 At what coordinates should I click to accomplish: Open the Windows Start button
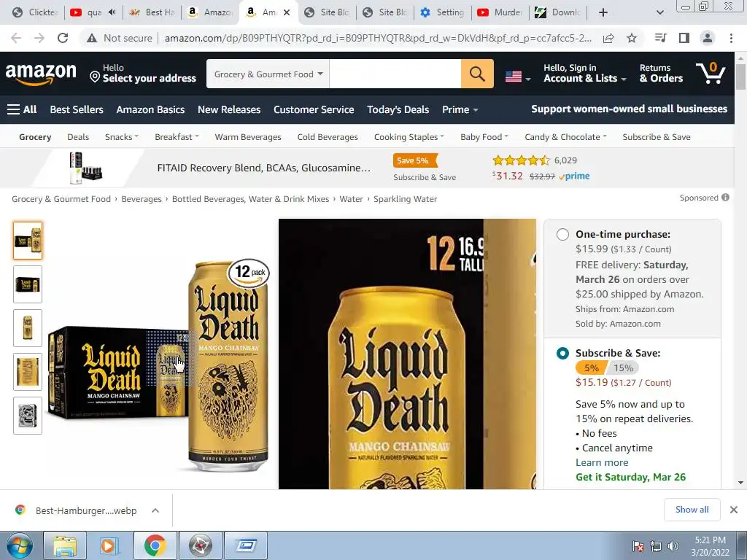(20, 545)
